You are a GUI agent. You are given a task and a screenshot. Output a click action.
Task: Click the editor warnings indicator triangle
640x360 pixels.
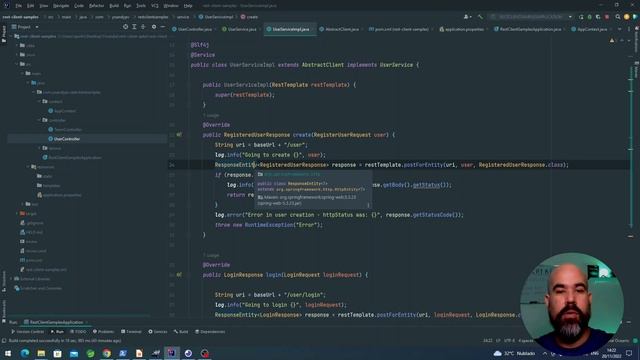click(x=612, y=40)
